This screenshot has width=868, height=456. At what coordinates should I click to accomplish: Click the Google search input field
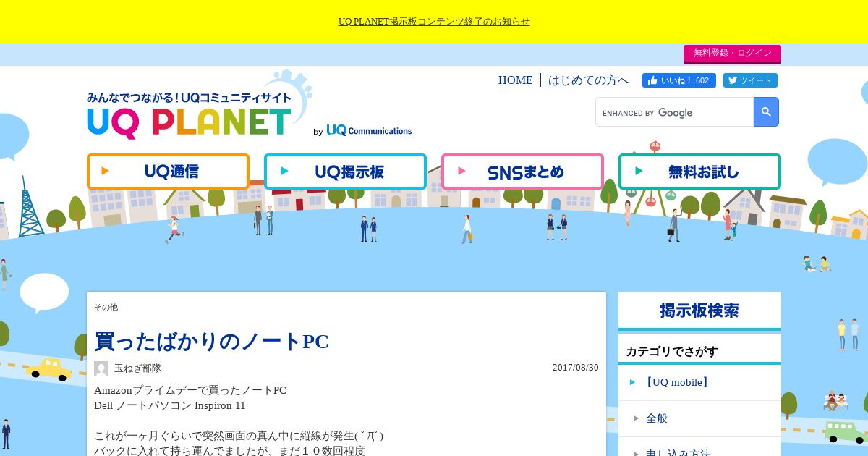675,112
